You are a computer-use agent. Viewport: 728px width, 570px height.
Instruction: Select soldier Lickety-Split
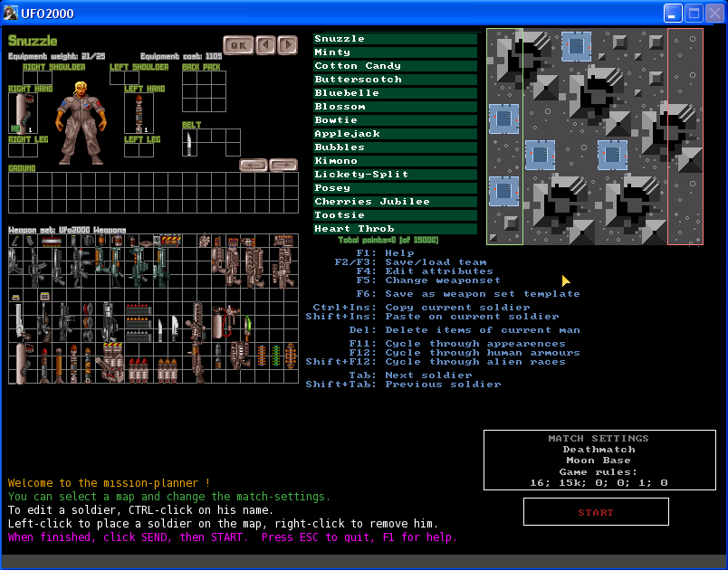point(395,175)
